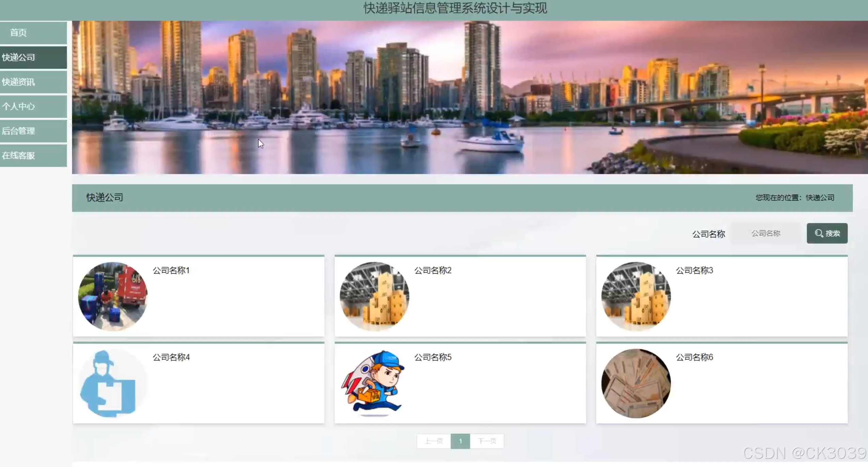868x467 pixels.
Task: Open the 公司名称1 title link
Action: (x=171, y=270)
